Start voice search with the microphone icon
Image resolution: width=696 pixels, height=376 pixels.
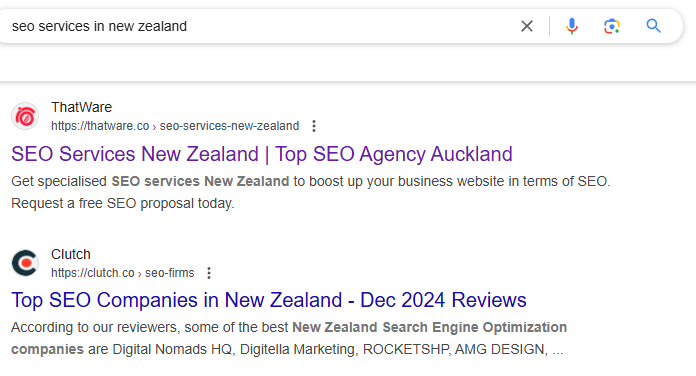tap(572, 26)
